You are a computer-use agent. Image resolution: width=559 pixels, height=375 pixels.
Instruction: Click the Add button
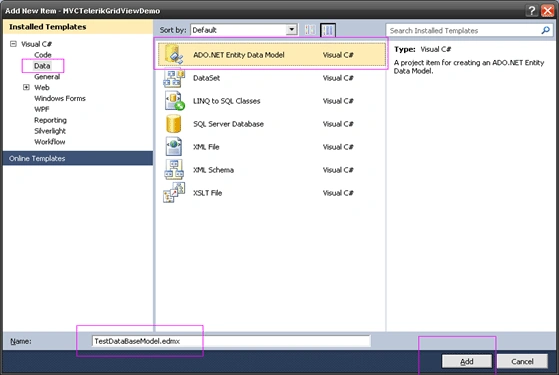(x=467, y=361)
